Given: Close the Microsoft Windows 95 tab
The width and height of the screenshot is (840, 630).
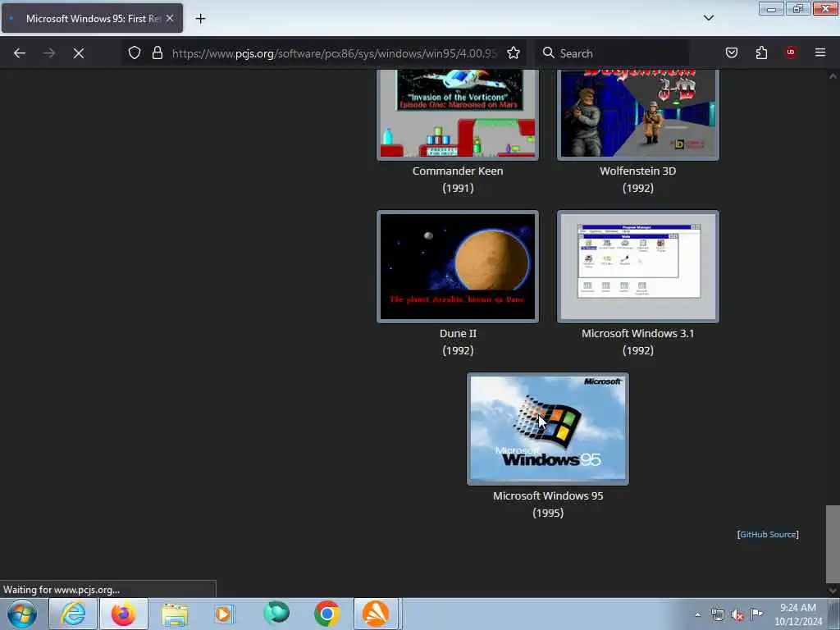Looking at the screenshot, I should 170,18.
